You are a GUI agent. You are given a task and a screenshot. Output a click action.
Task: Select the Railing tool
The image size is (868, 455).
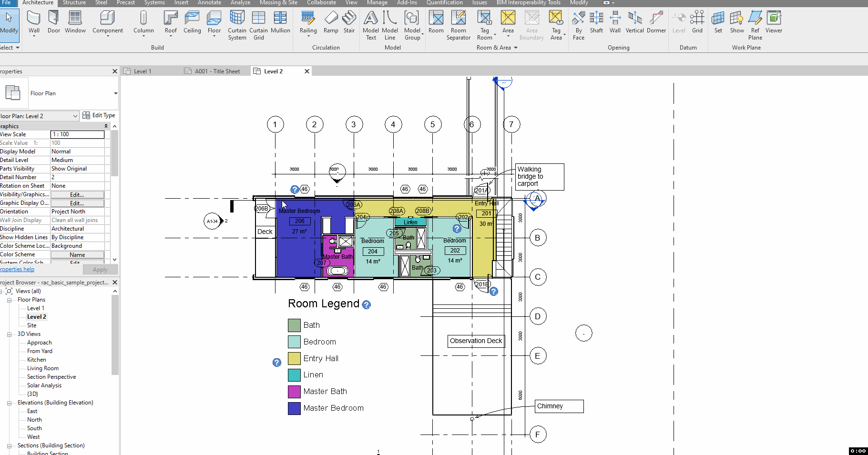point(308,22)
